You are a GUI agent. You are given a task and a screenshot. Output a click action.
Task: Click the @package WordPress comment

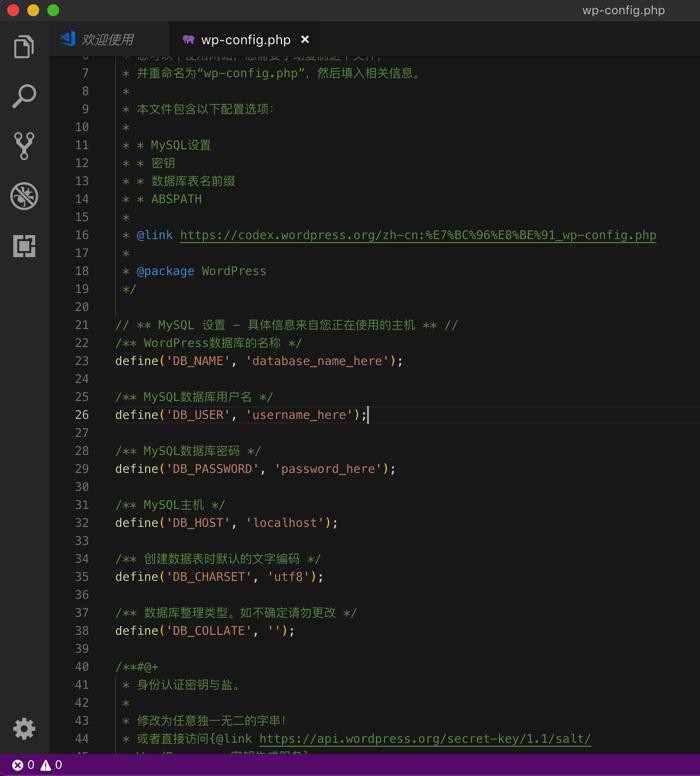click(194, 271)
